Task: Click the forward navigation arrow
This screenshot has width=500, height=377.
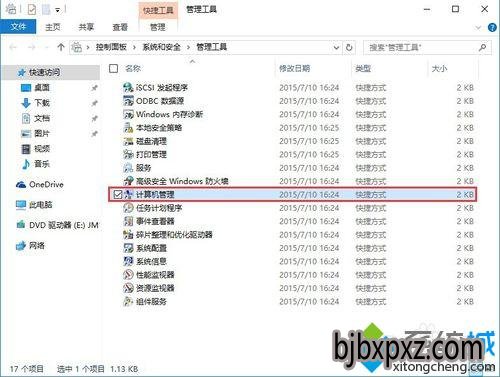Action: point(32,47)
